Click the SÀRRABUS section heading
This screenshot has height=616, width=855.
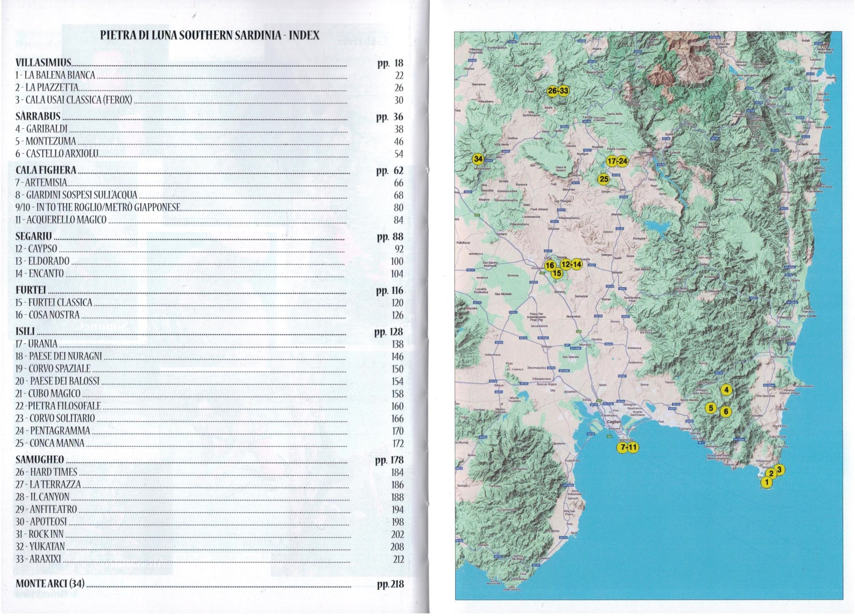38,117
